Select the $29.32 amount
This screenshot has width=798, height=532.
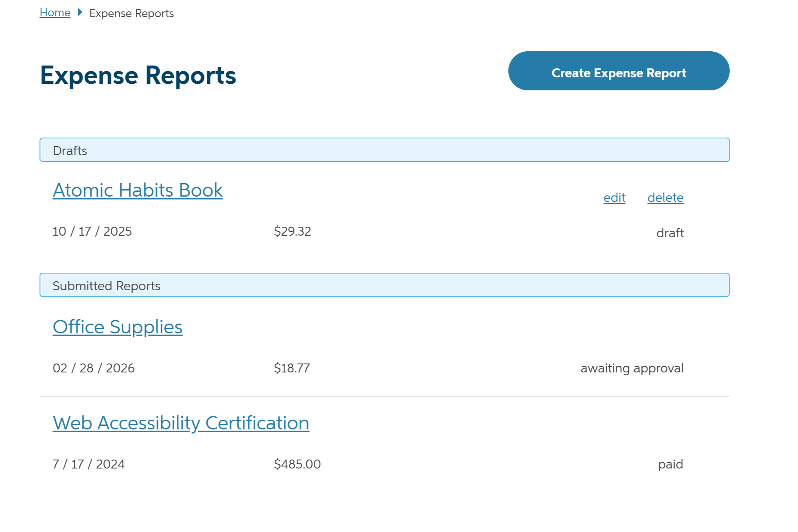[293, 231]
